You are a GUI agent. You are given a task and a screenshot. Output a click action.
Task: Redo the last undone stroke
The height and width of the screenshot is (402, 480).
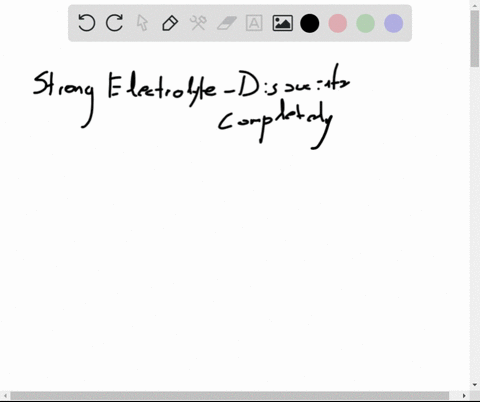[x=114, y=23]
